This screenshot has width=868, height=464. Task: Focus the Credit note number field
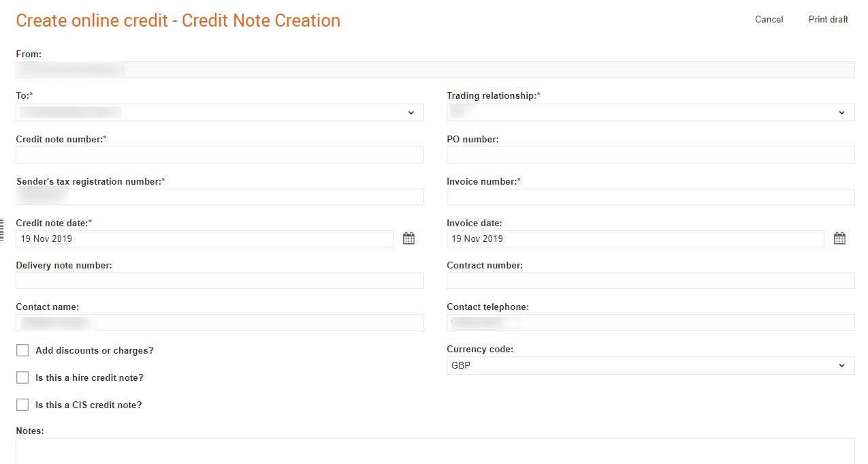(219, 155)
